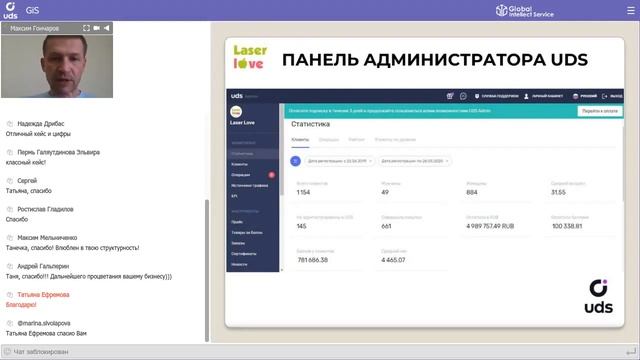Click the total clients value 1 154
The height and width of the screenshot is (360, 640).
(x=303, y=193)
